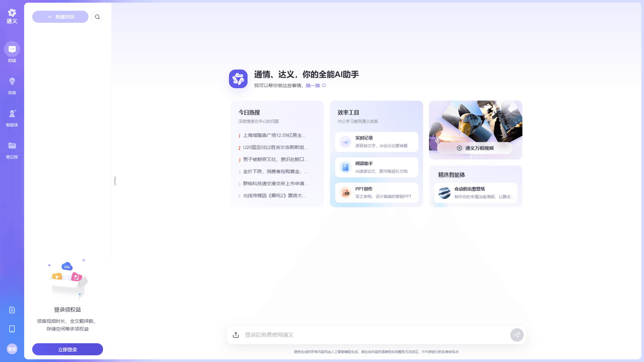Open the 对话 chat section

(x=12, y=52)
